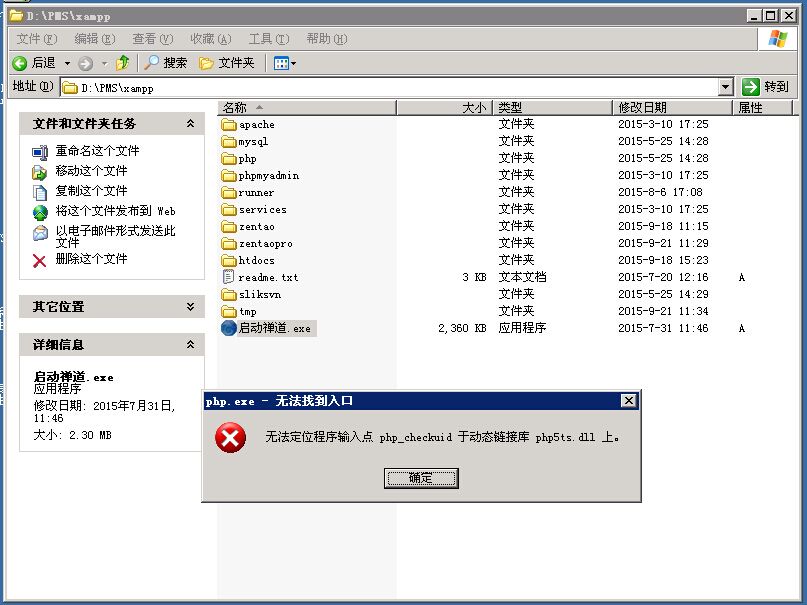Select the tmp folder icon
This screenshot has height=605, width=807.
pos(229,311)
